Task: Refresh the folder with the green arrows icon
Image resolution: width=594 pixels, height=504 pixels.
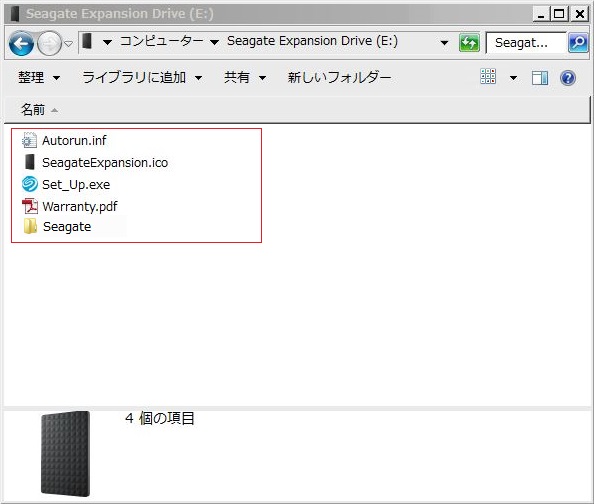Action: pyautogui.click(x=469, y=42)
